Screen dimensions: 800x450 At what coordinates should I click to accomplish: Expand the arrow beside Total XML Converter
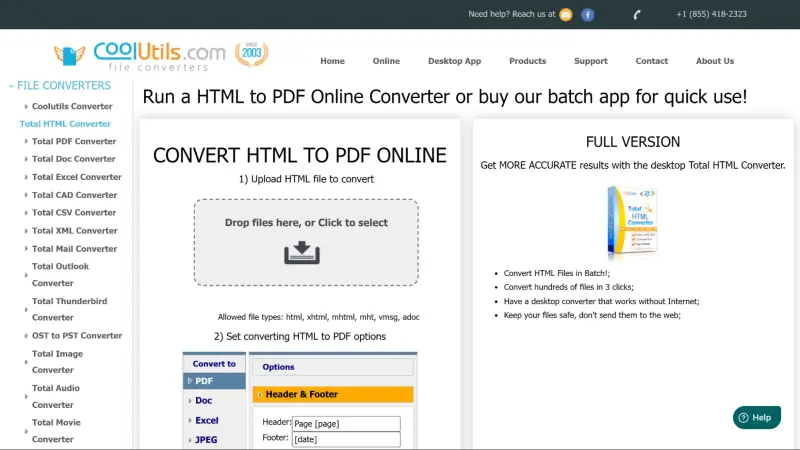(26, 231)
